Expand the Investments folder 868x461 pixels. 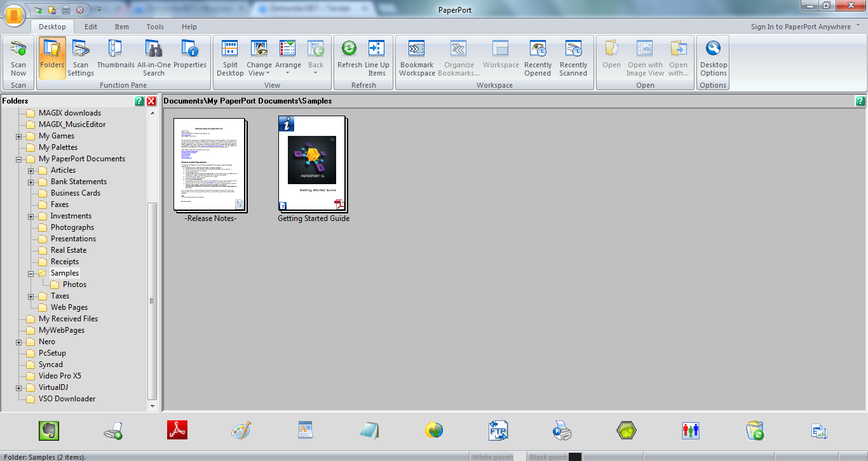(31, 217)
